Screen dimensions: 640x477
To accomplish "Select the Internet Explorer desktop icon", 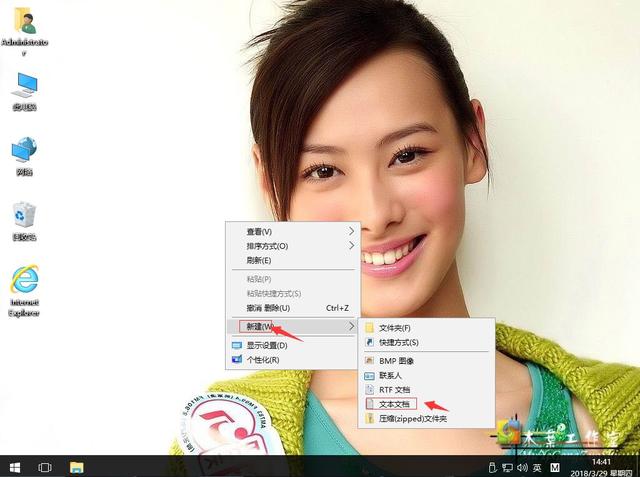I will (24, 291).
